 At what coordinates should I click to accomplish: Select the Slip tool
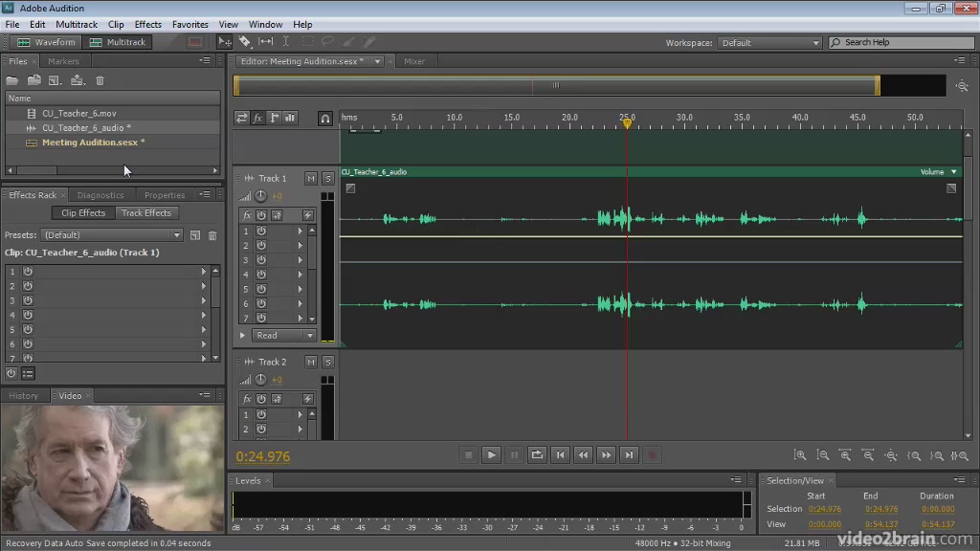click(x=266, y=42)
